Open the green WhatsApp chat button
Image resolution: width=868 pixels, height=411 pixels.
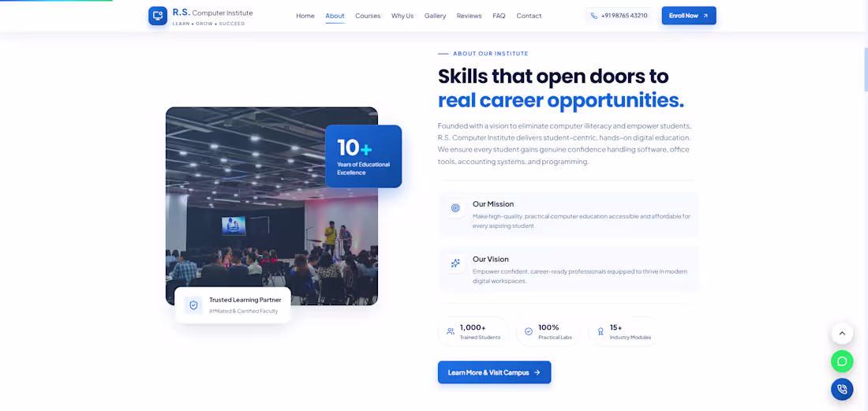842,361
